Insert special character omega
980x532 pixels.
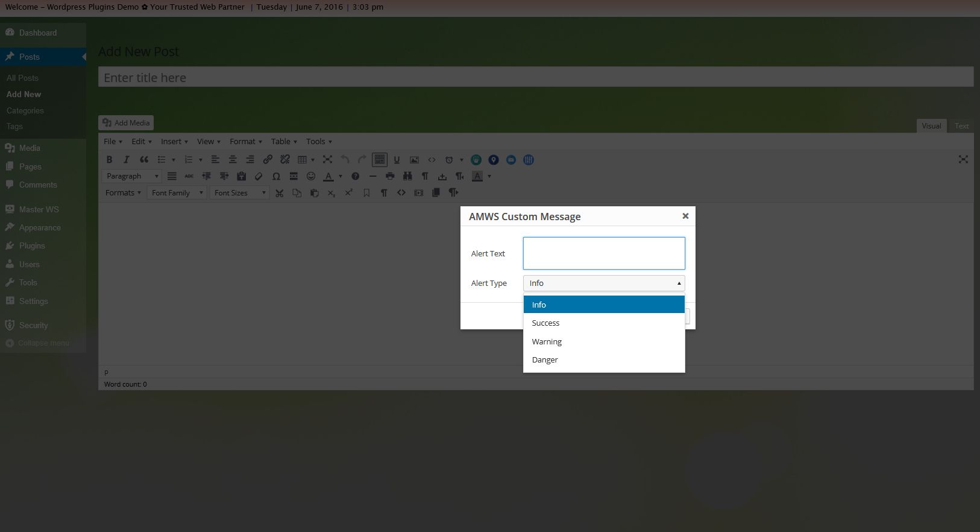click(276, 176)
